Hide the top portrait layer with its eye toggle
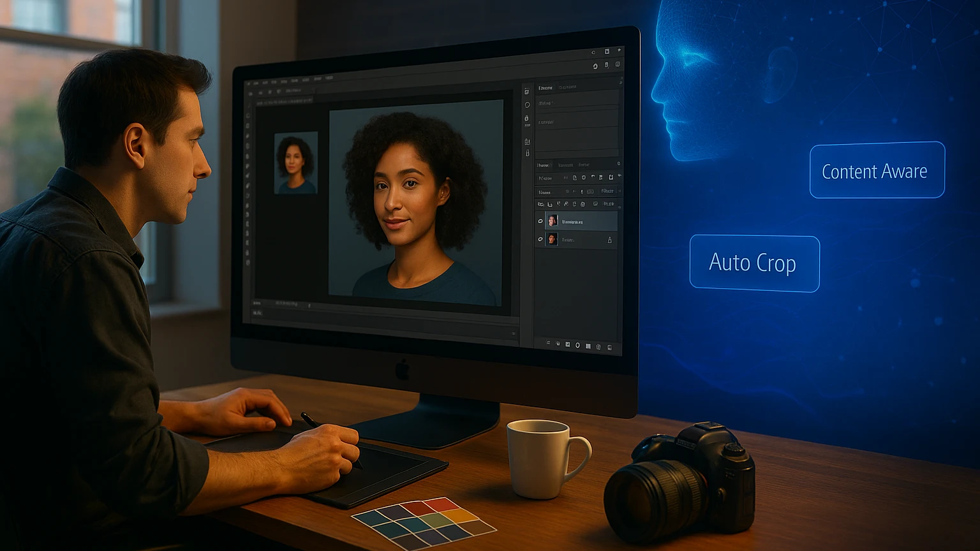This screenshot has height=551, width=980. (x=541, y=220)
